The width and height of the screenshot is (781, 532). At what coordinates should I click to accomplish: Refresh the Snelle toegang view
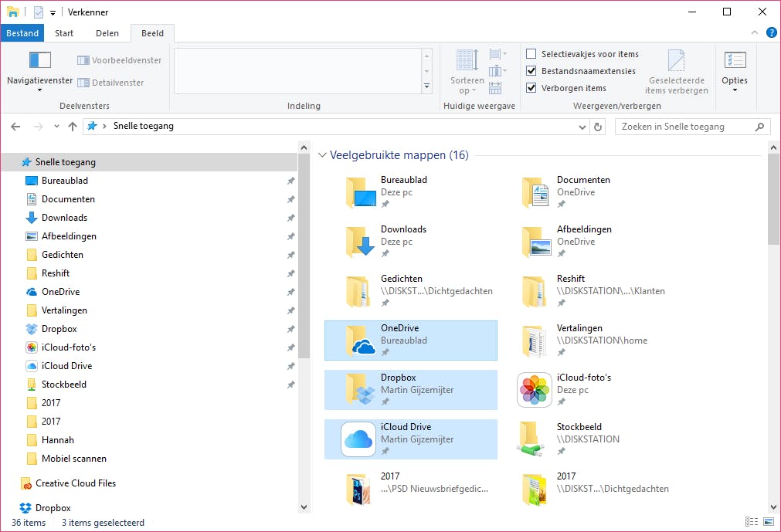(x=598, y=127)
